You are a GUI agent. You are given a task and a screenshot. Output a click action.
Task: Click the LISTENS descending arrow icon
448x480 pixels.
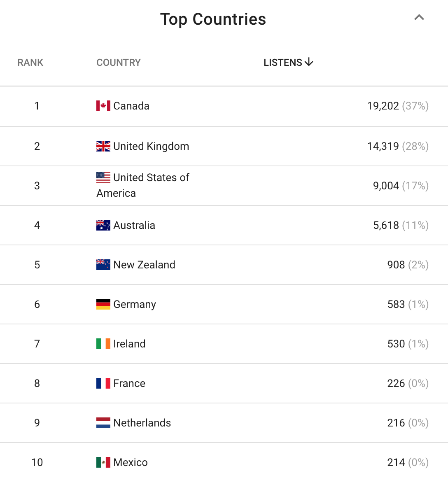point(309,62)
